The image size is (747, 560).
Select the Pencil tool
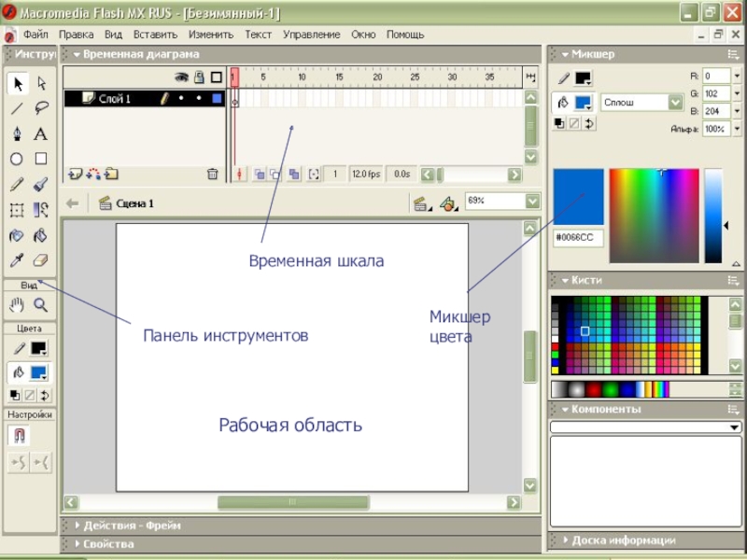[x=17, y=184]
